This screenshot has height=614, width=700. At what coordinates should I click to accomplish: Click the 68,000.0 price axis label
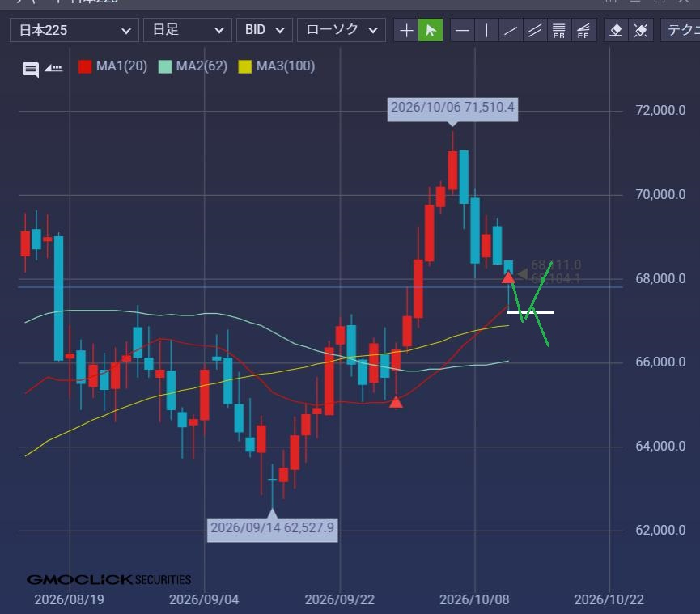(660, 279)
